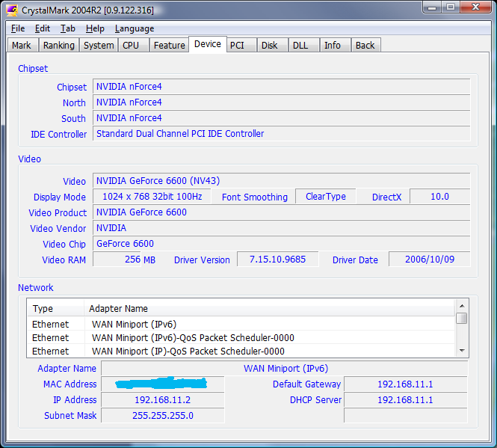Switch to the Ranking tab

click(x=59, y=46)
